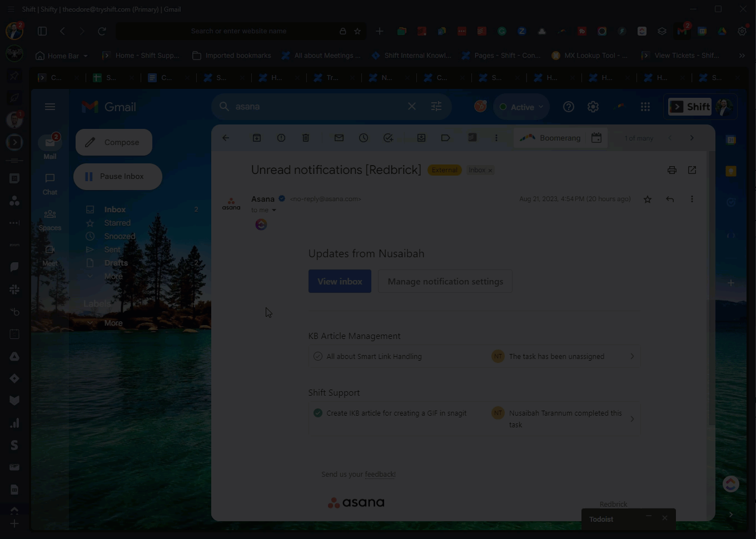Print this email conversation
Viewport: 756px width, 539px height.
point(672,170)
